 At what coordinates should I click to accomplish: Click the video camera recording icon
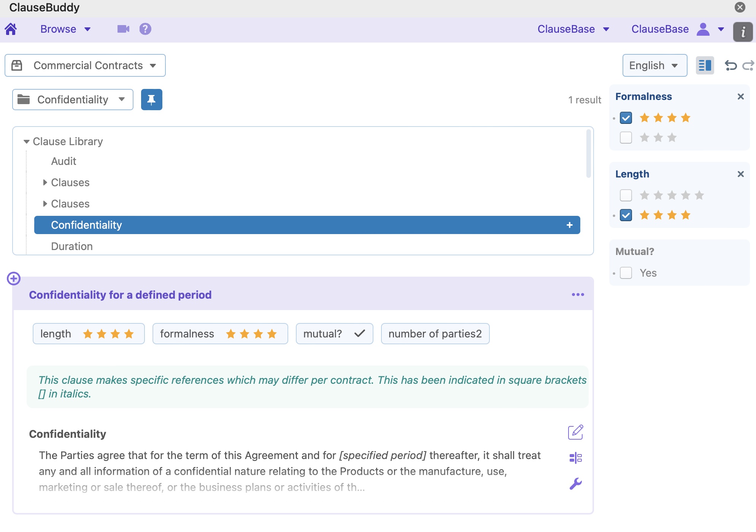(x=122, y=29)
